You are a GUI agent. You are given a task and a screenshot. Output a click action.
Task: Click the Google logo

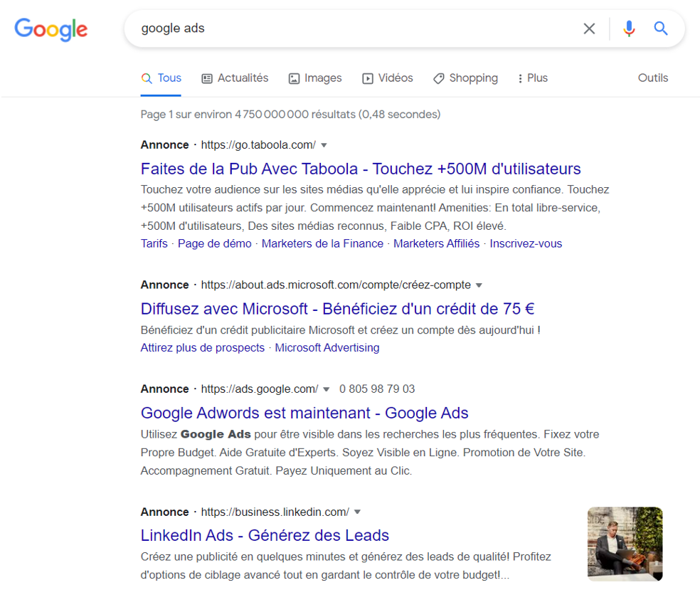pos(51,29)
